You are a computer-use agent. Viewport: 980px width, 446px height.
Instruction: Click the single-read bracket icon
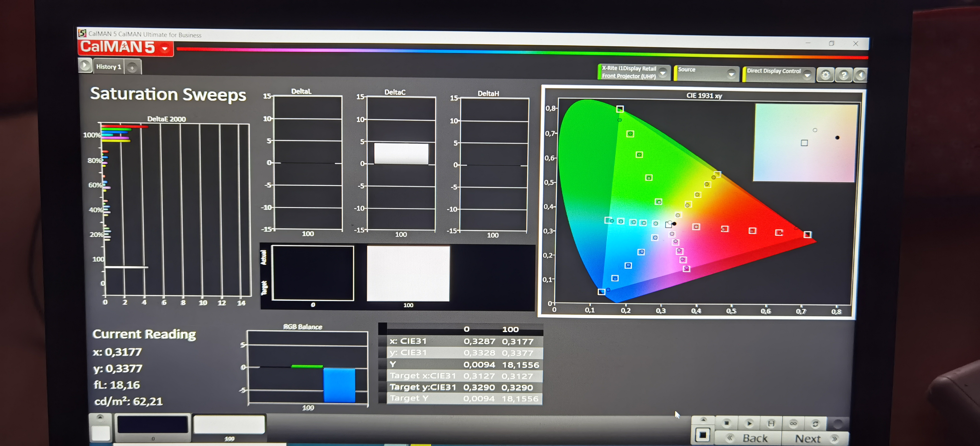(x=771, y=423)
